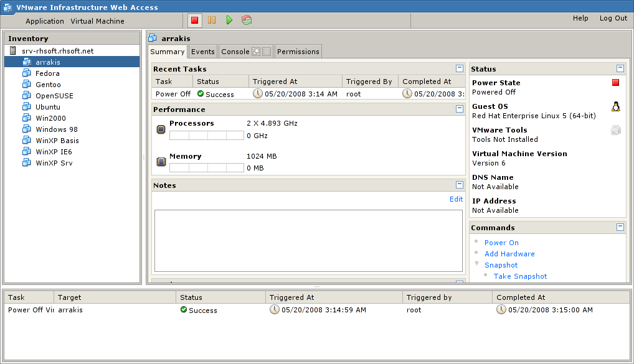634x364 pixels.
Task: Click the Add Hardware command link
Action: pyautogui.click(x=509, y=254)
